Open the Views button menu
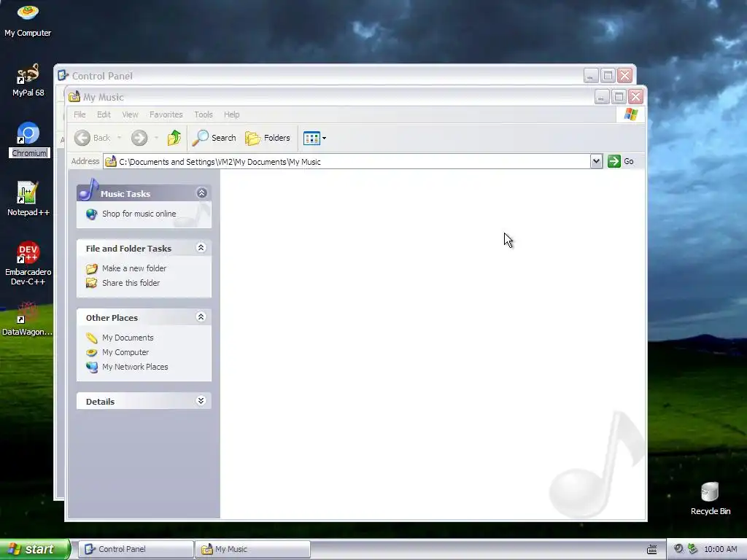 (314, 138)
